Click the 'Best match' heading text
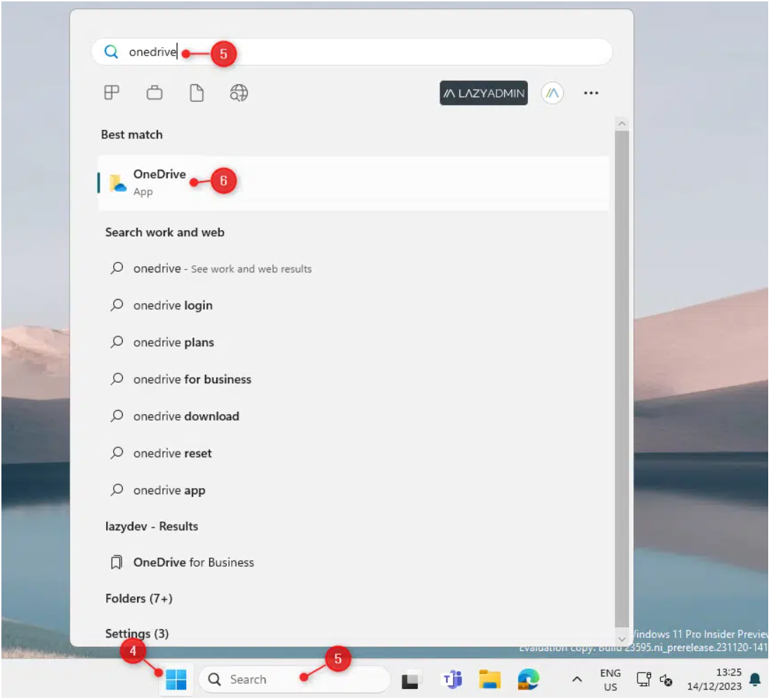This screenshot has width=771, height=700. 132,135
